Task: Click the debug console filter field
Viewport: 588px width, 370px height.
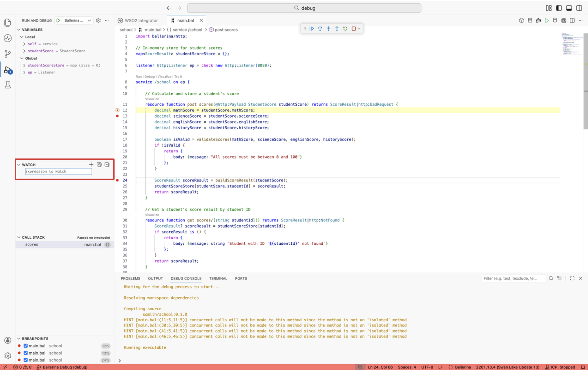Action: tap(513, 278)
